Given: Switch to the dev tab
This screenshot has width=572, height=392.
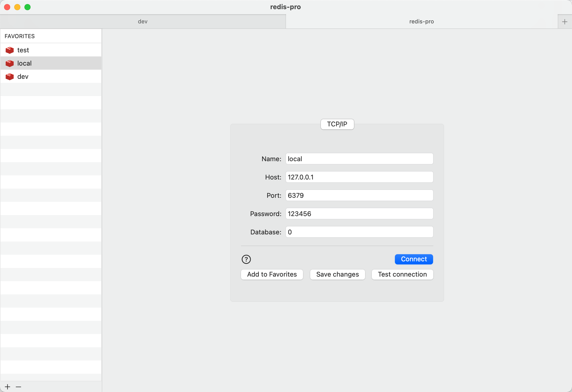Looking at the screenshot, I should pos(142,22).
